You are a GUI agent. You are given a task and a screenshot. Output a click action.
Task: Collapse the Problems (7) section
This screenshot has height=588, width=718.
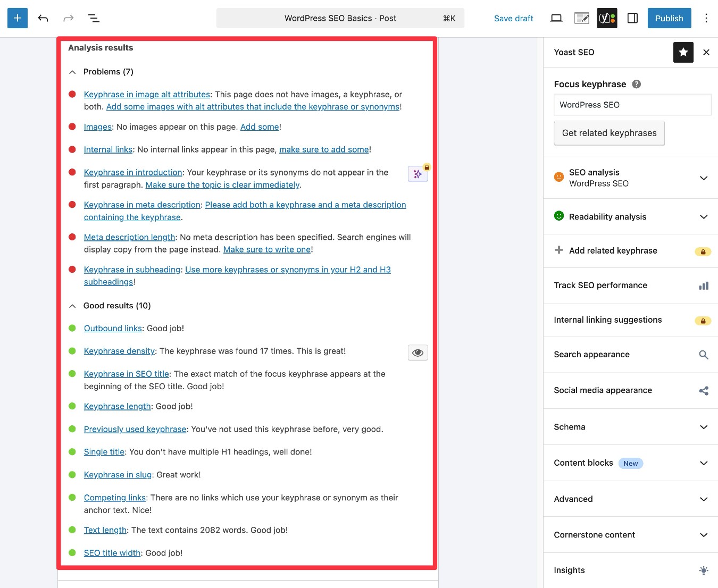[x=72, y=72]
